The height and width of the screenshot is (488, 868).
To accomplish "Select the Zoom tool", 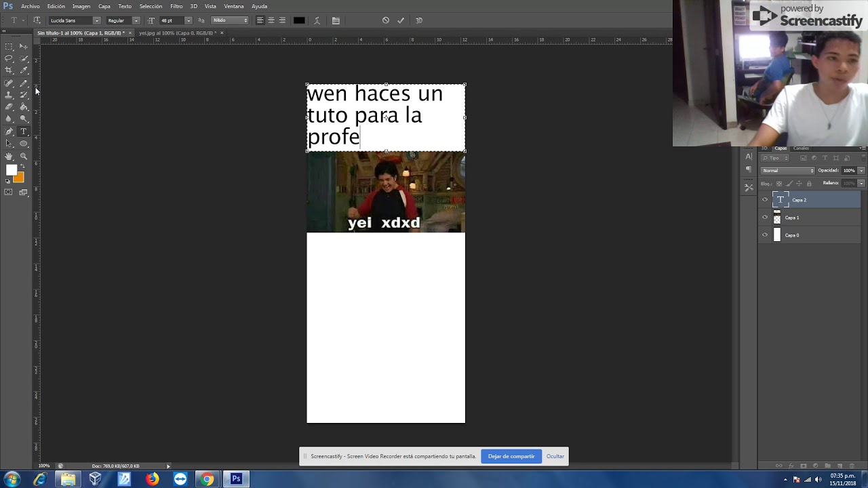I will (24, 157).
